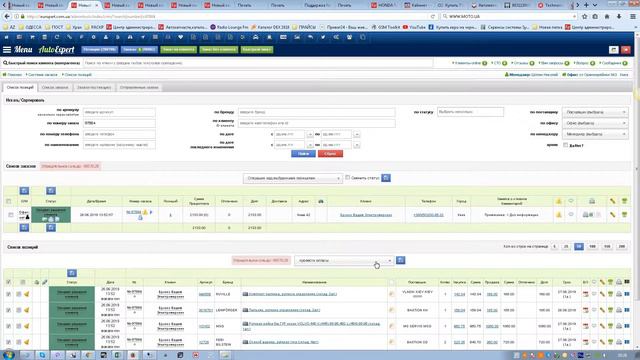The image size is (640, 360).
Task: Toggle select-all checkbox in orders table header
Action: tap(9, 201)
